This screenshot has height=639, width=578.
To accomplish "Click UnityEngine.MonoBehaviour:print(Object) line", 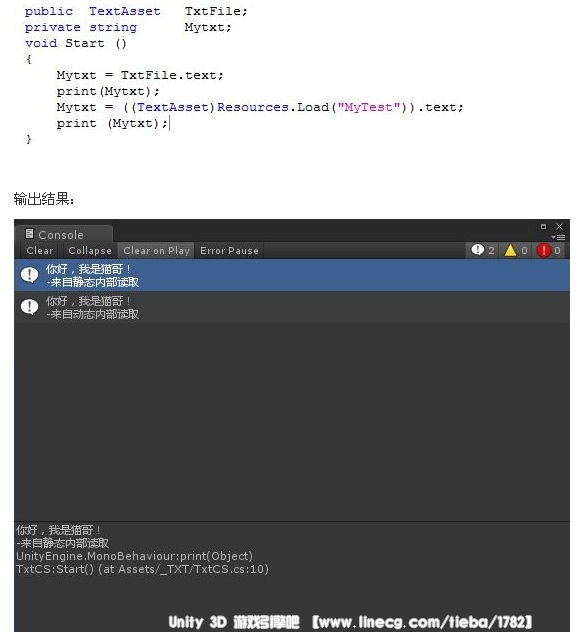I will click(135, 556).
